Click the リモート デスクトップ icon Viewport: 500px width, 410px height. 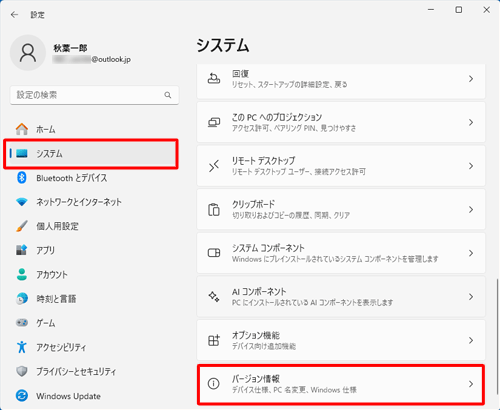214,166
